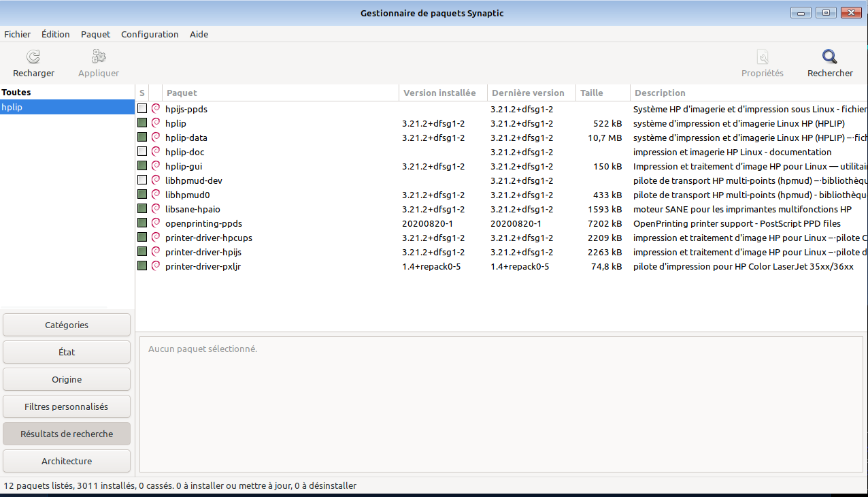Sort by the Paquet column header
The height and width of the screenshot is (497, 868).
tap(182, 93)
